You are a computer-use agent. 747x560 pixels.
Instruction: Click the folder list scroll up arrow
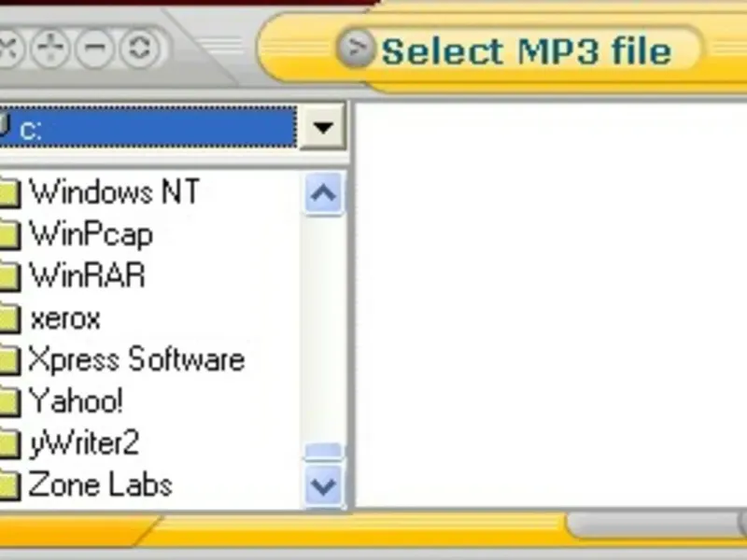pos(323,194)
